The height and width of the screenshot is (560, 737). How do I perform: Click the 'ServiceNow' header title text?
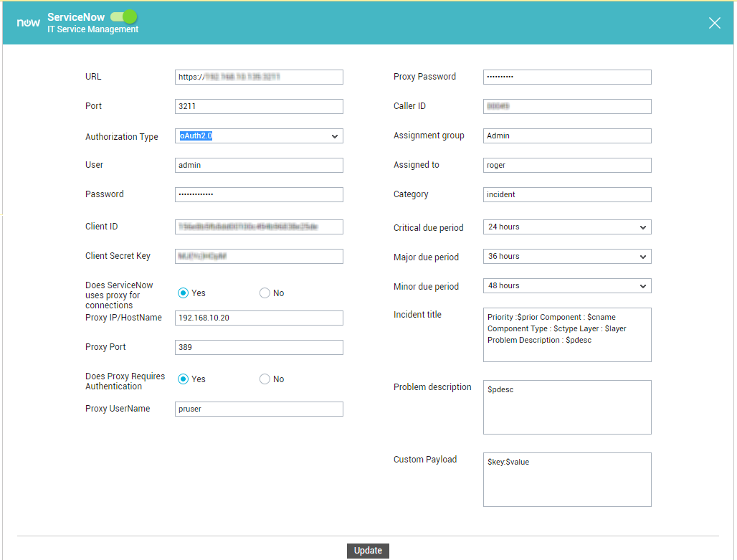(x=76, y=17)
